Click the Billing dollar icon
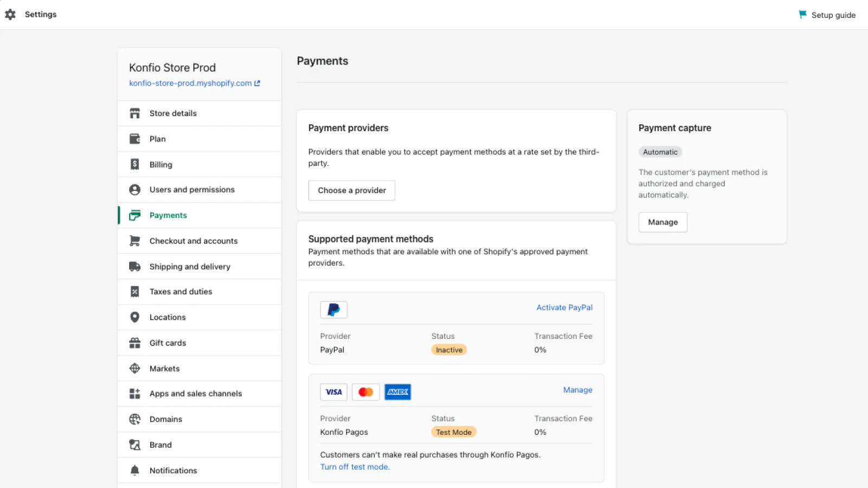This screenshot has width=868, height=488. [135, 164]
